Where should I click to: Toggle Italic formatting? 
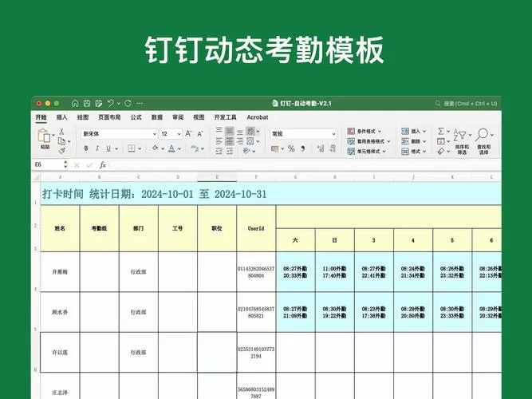click(x=97, y=148)
